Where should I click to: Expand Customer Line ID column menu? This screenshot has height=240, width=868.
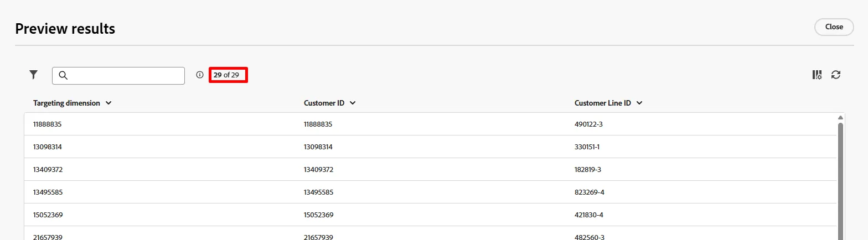[x=639, y=103]
